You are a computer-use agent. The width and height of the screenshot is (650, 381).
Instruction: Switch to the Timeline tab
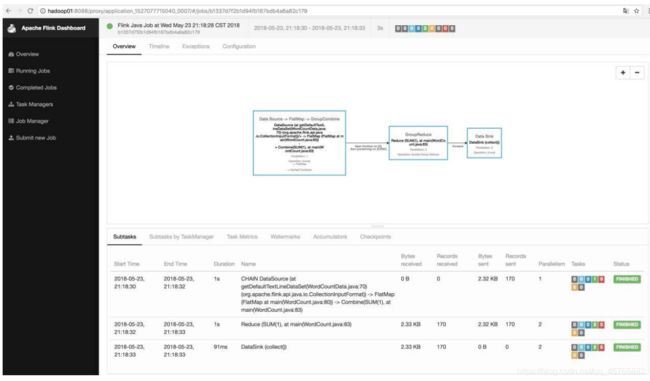[159, 46]
